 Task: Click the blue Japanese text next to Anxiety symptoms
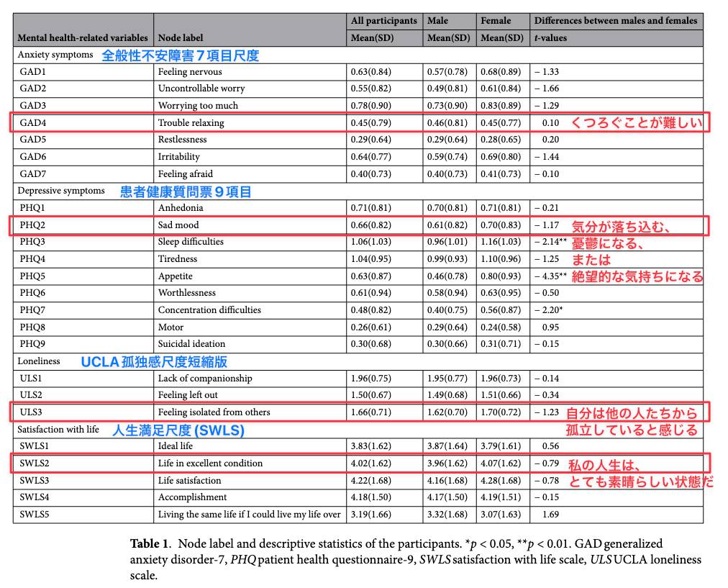(180, 55)
